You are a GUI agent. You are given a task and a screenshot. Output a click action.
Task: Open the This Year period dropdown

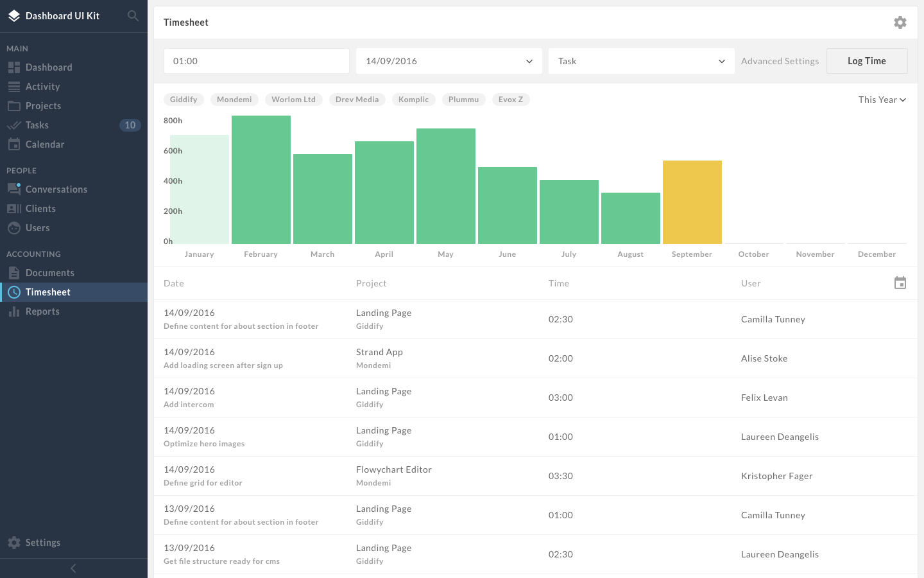(882, 100)
